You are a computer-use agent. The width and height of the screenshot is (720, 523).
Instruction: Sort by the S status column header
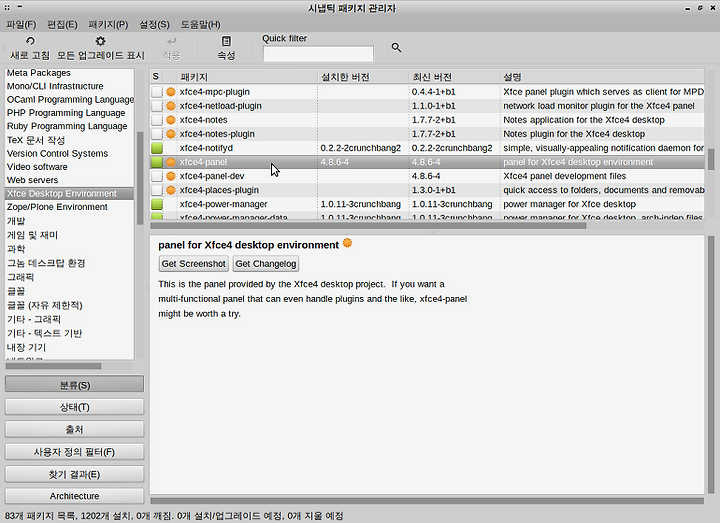[157, 77]
